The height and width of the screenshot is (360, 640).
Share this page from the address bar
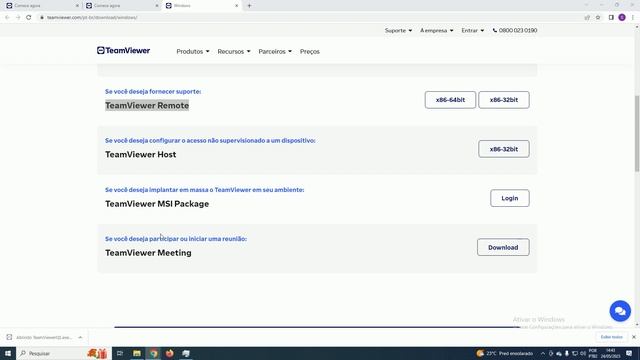coord(587,18)
